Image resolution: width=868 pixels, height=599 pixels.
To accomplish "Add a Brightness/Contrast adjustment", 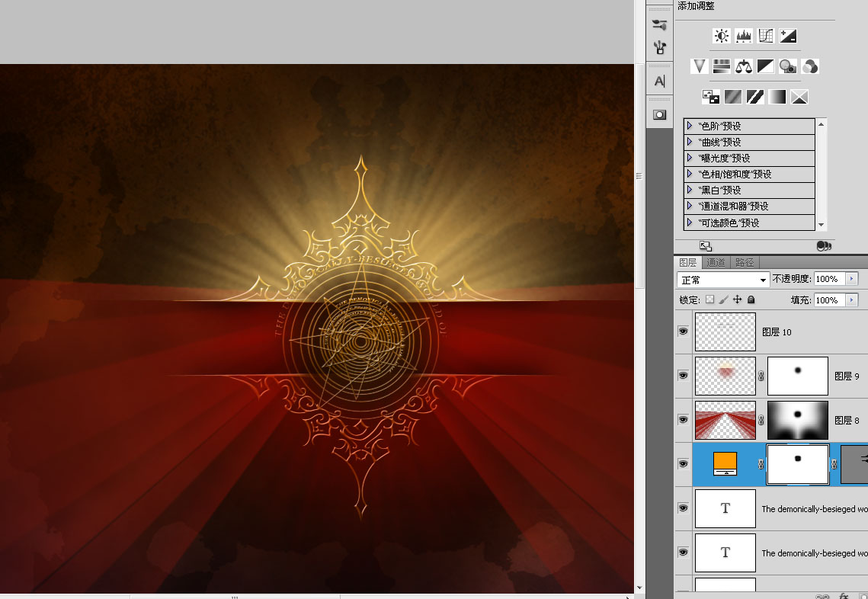I will [721, 36].
